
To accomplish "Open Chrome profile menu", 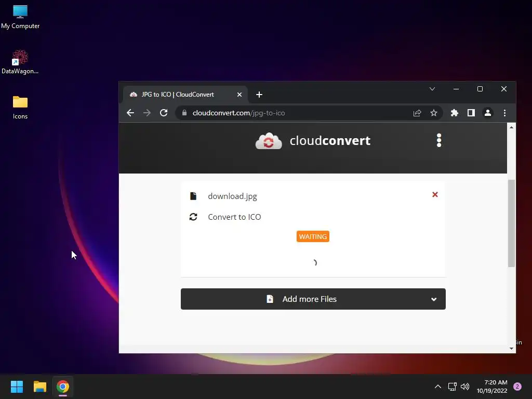I will point(487,113).
